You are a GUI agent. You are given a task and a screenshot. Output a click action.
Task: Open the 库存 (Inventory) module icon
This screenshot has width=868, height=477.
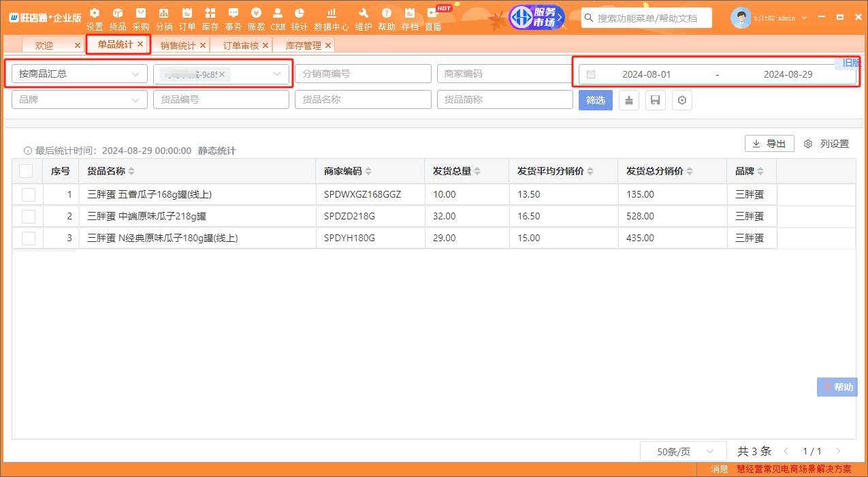click(210, 19)
